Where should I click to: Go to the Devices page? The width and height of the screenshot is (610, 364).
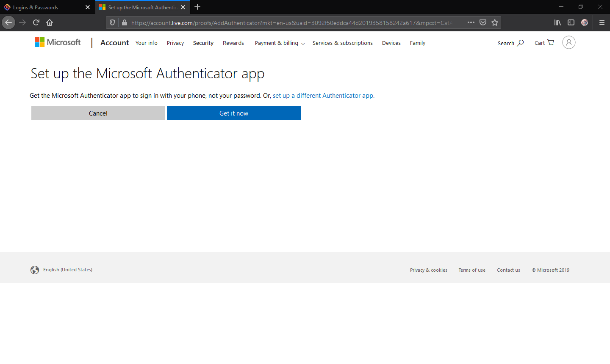click(391, 43)
